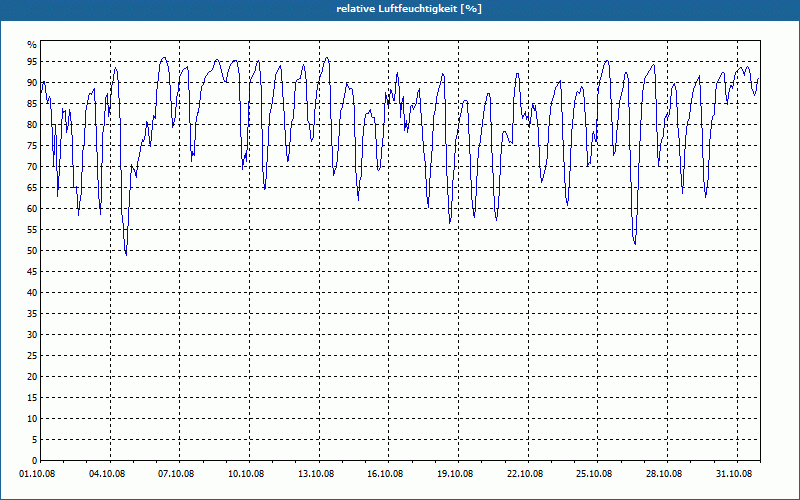
Task: Select the x-axis date label 01.10.08
Action: click(37, 473)
